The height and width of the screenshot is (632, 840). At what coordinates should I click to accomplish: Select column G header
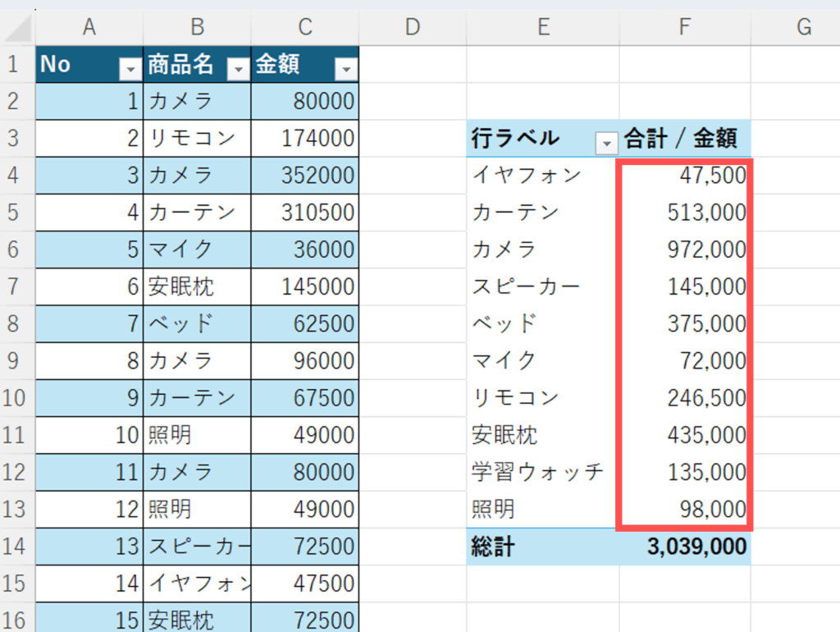pyautogui.click(x=803, y=28)
